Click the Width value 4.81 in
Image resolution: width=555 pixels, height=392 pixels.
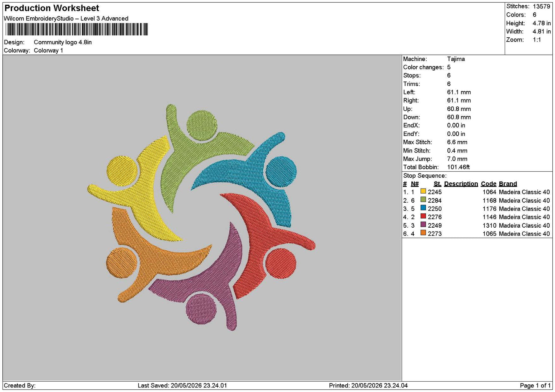point(542,31)
